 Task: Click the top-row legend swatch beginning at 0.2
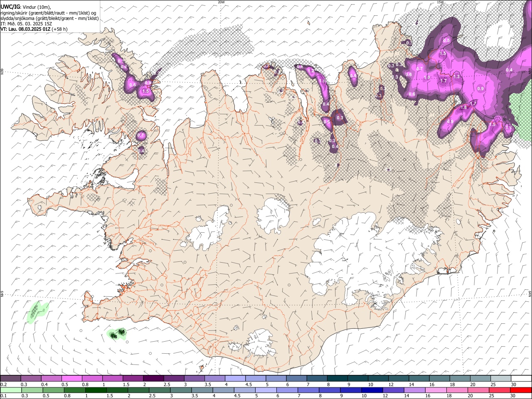coord(11,379)
